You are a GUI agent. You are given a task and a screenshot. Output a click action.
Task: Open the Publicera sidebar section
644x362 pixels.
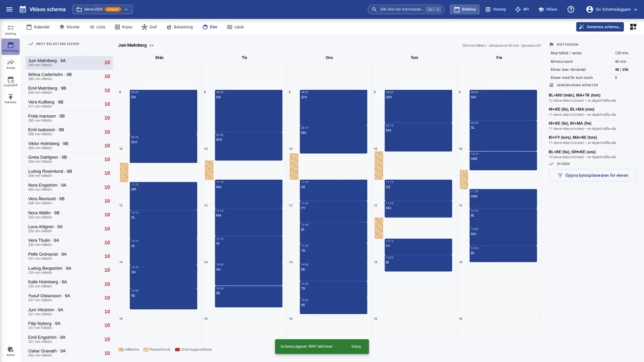pos(10,99)
